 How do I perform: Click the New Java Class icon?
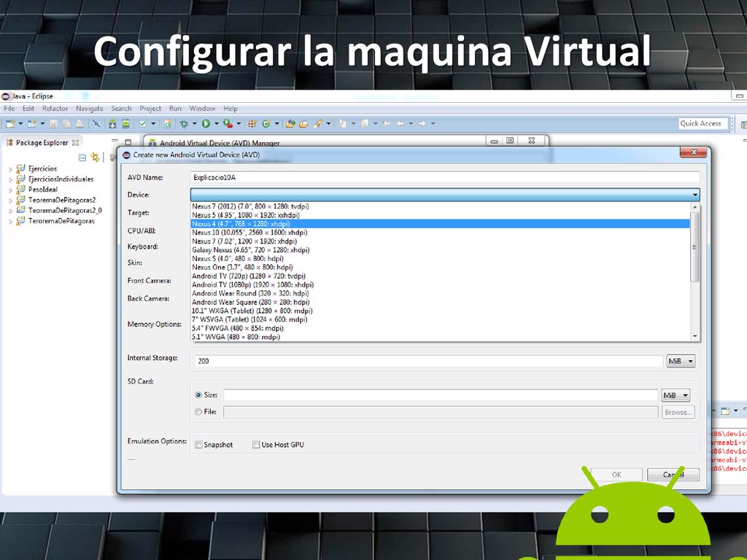click(266, 124)
